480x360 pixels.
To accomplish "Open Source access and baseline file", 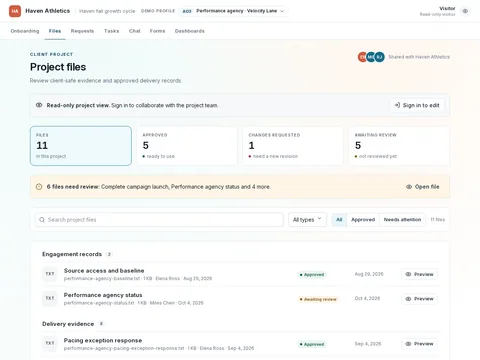I will tap(104, 271).
